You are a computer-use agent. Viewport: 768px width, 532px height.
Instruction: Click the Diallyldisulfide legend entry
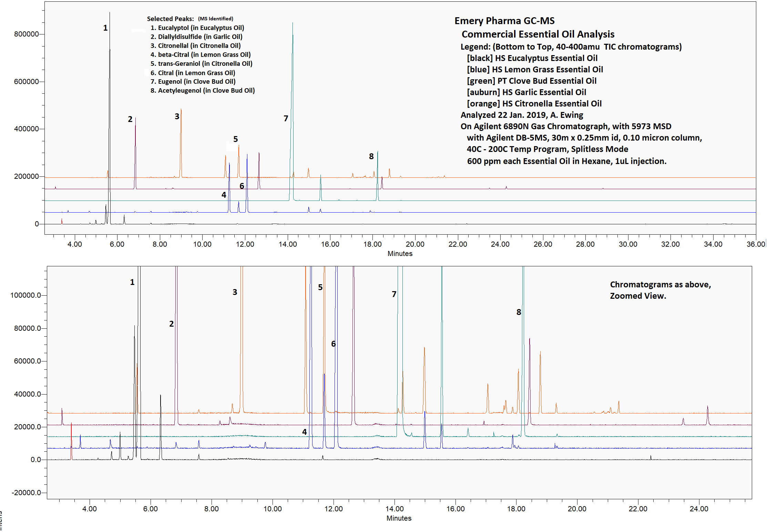[x=196, y=37]
